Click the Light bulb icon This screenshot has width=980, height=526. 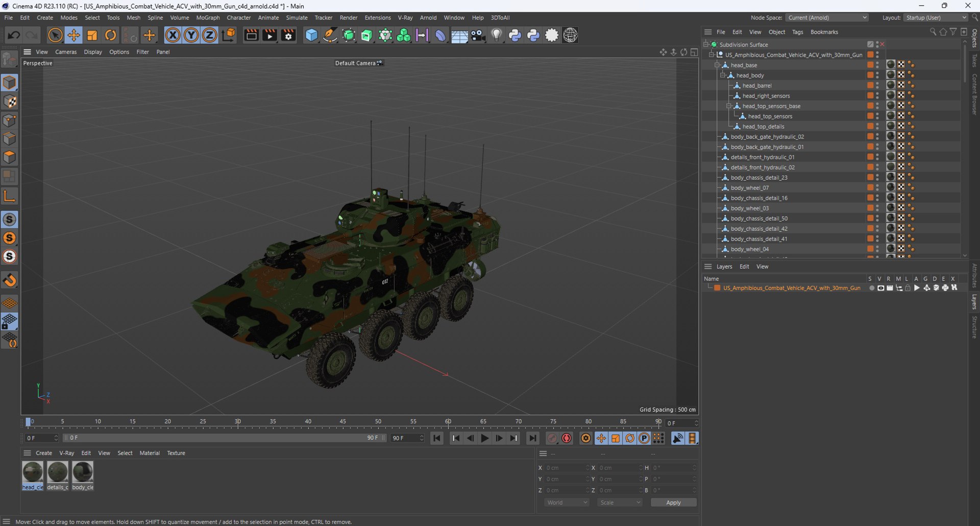496,35
